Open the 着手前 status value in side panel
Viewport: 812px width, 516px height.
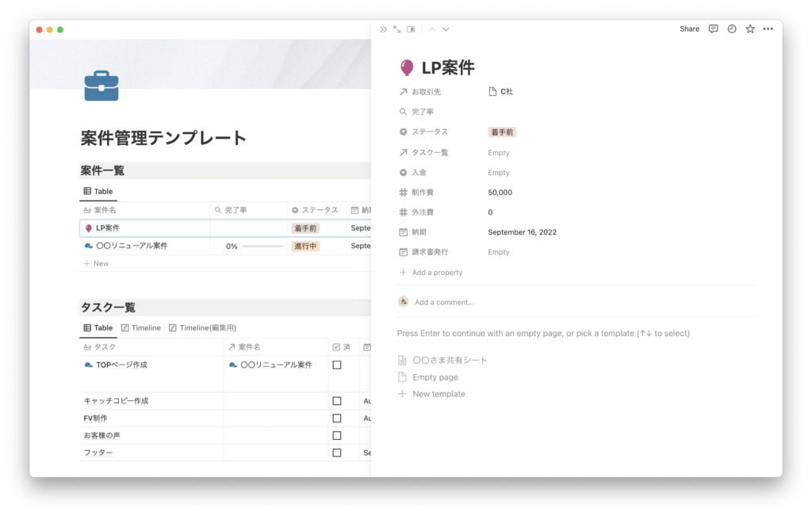point(502,132)
